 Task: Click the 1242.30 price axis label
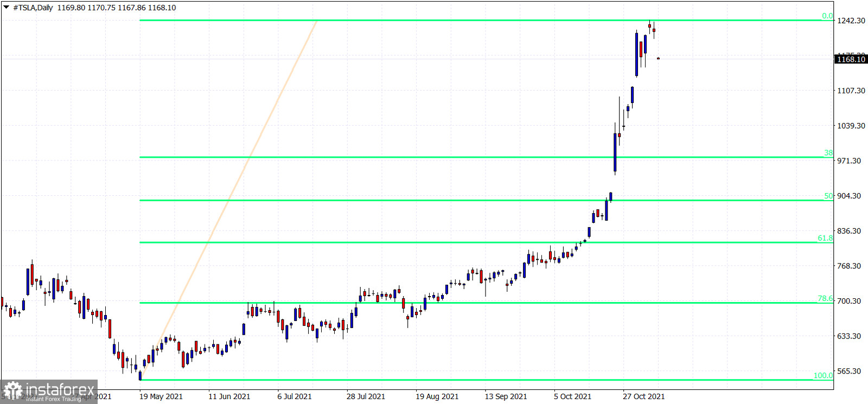pyautogui.click(x=851, y=21)
